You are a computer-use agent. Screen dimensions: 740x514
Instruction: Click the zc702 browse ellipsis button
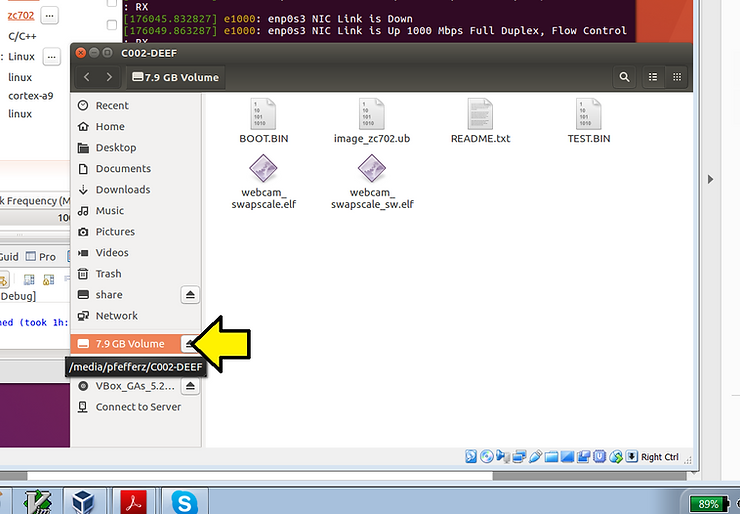[49, 15]
